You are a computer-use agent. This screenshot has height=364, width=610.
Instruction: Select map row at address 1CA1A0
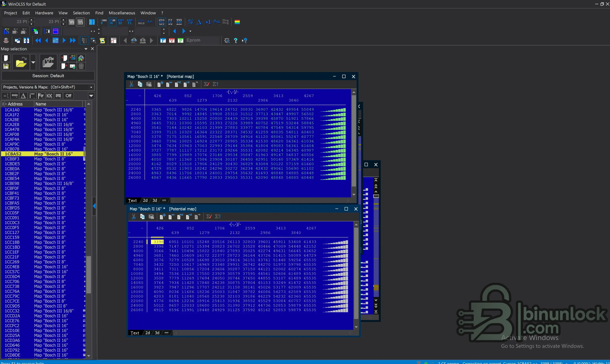pos(43,110)
